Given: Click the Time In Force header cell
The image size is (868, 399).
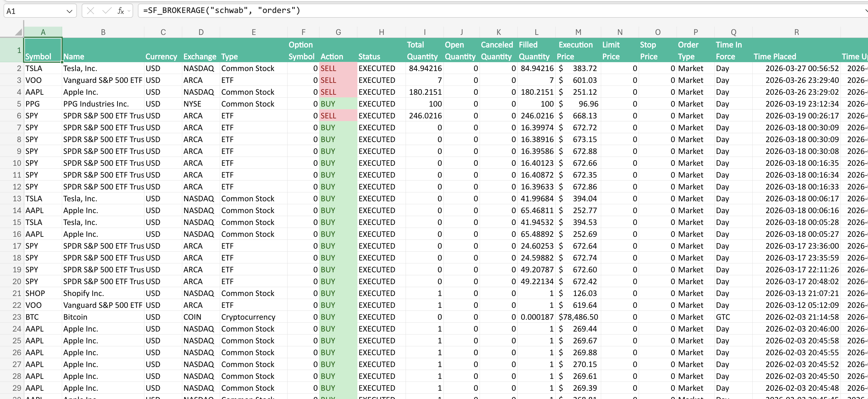Looking at the screenshot, I should [x=733, y=50].
